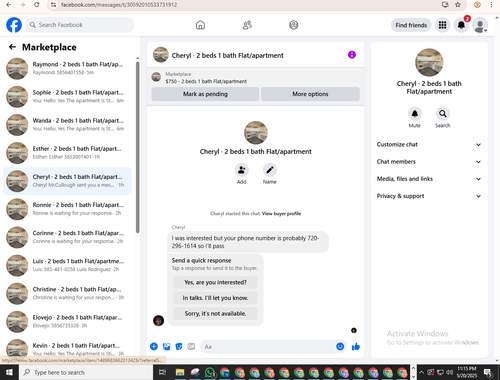The width and height of the screenshot is (500, 380).
Task: Expand the Privacy & support section
Action: click(429, 196)
